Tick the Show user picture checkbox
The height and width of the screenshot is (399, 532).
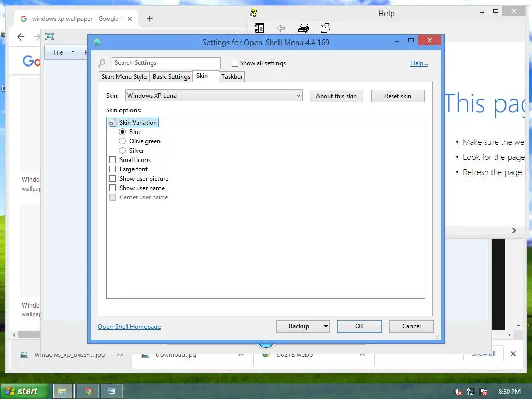[x=113, y=179]
